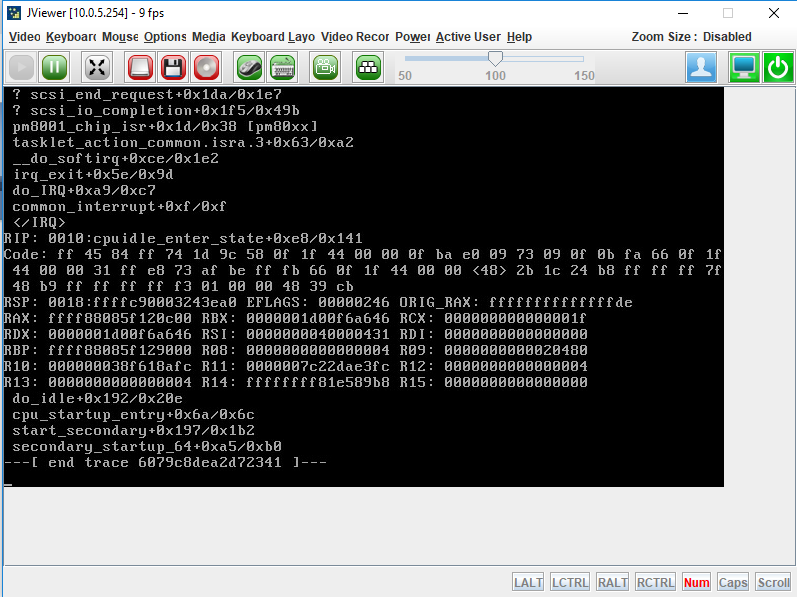The width and height of the screenshot is (797, 597).
Task: Open the Mouse menu
Action: point(120,37)
